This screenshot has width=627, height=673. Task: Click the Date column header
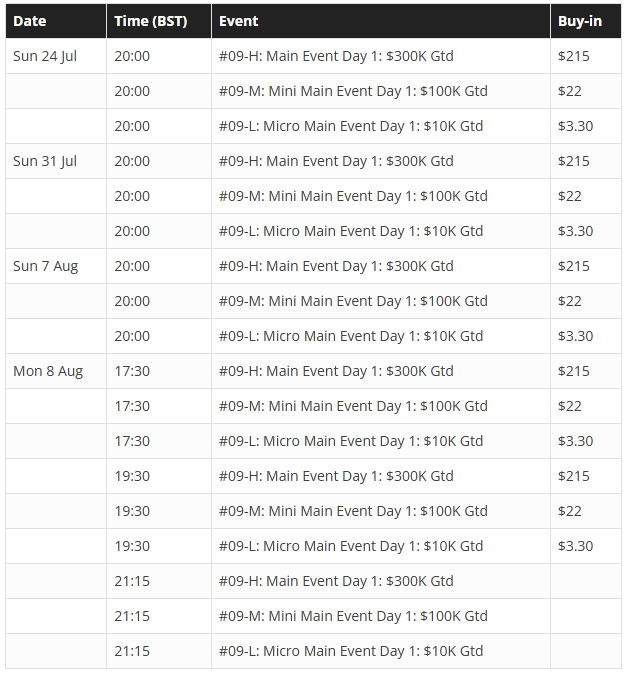(x=30, y=21)
